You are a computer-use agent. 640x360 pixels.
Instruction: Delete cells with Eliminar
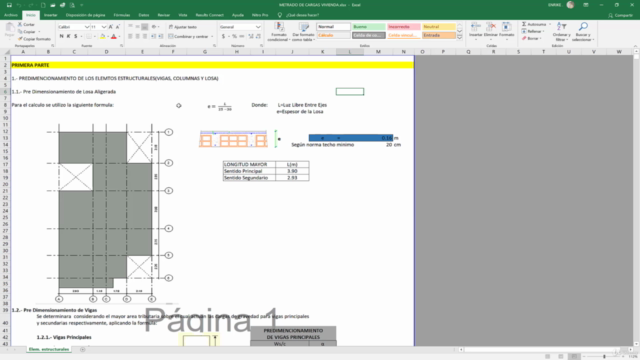click(491, 31)
